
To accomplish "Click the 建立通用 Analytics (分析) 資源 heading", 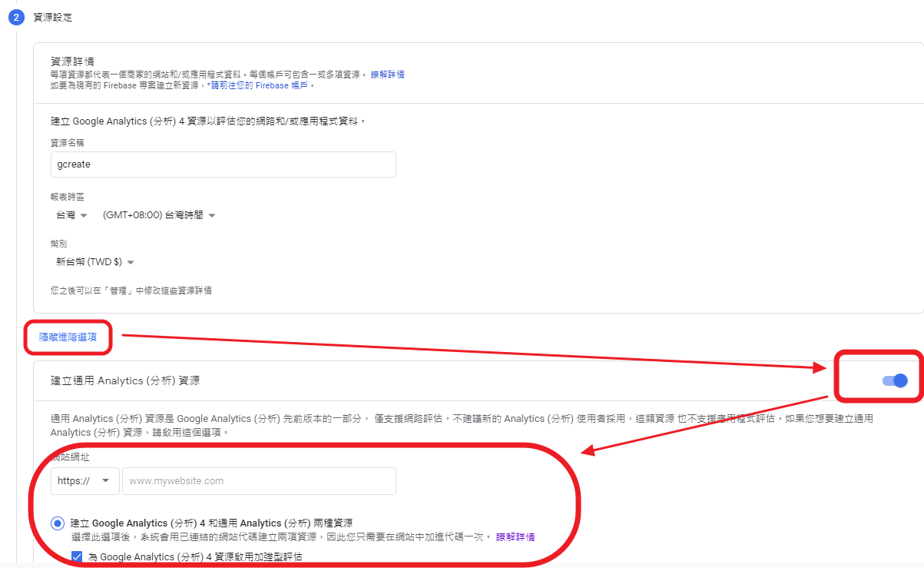I will click(126, 380).
